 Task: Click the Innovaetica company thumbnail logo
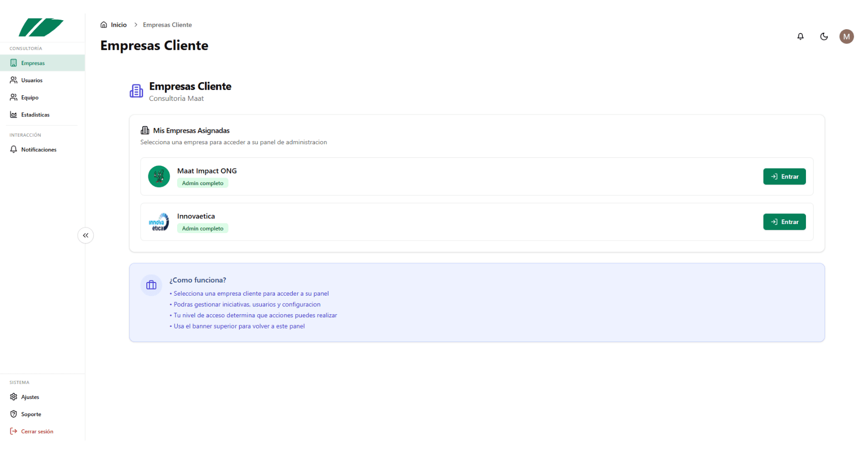pos(158,221)
